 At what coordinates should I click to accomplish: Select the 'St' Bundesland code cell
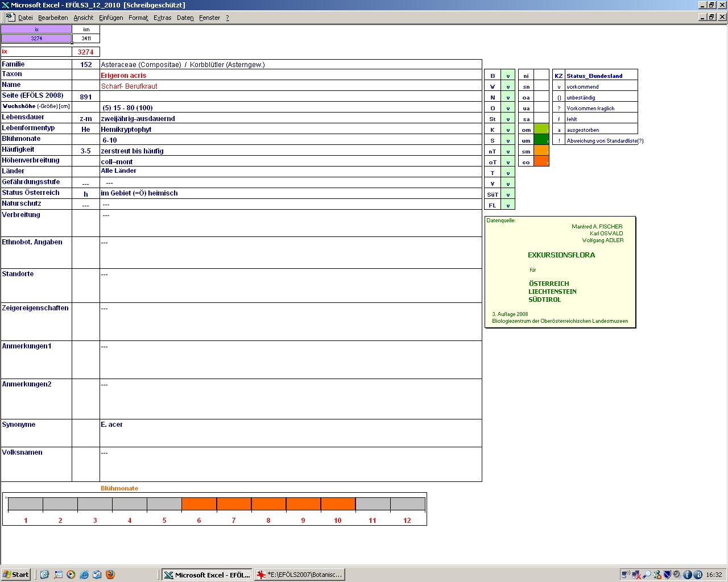pyautogui.click(x=493, y=119)
